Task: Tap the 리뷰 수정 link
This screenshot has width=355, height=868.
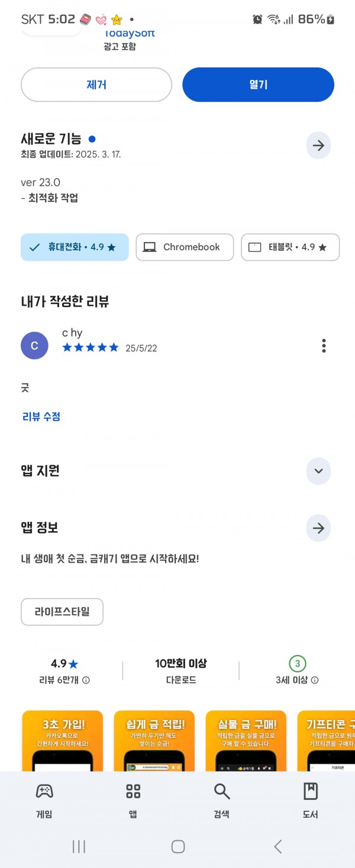Action: click(41, 417)
